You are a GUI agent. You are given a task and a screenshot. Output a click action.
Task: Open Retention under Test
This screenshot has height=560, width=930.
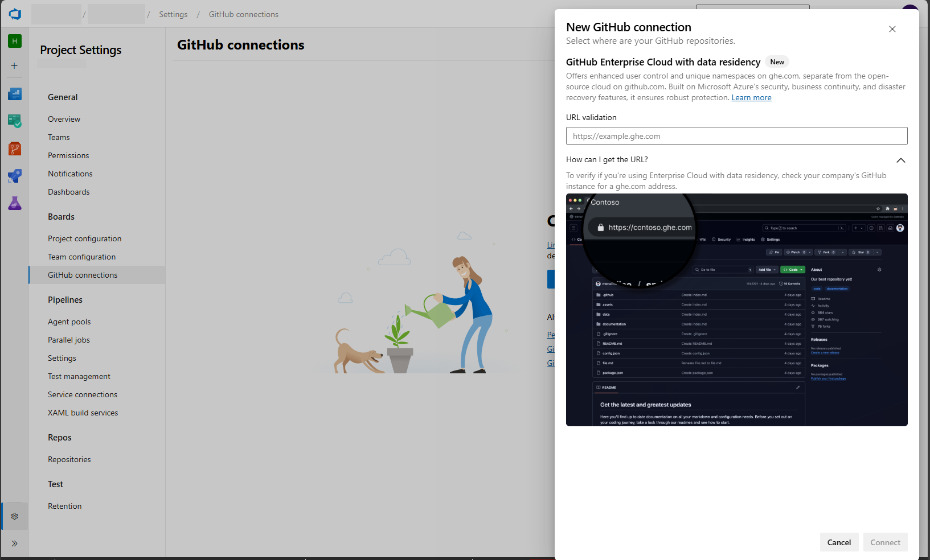(65, 506)
